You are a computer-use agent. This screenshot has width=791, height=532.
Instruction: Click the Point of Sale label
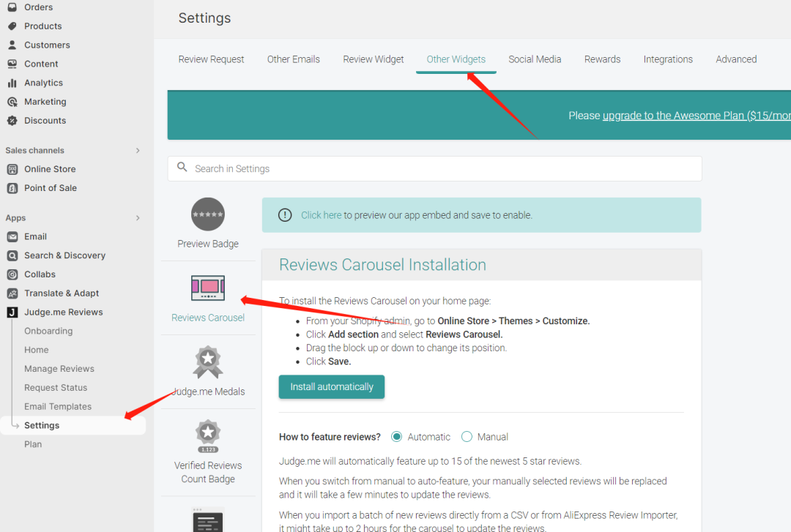(x=51, y=188)
